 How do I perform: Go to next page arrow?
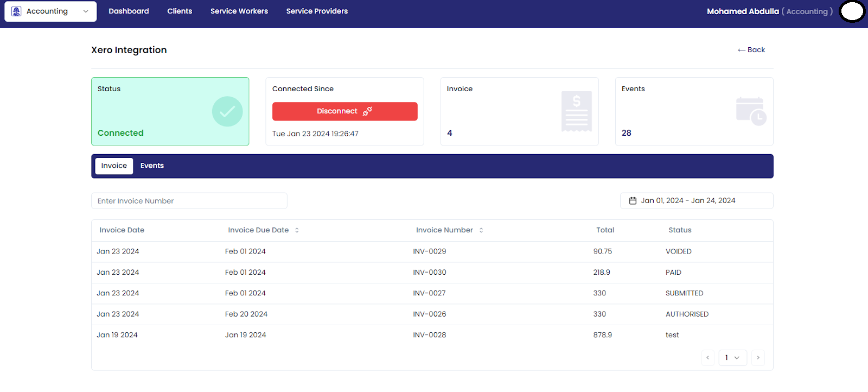point(758,358)
